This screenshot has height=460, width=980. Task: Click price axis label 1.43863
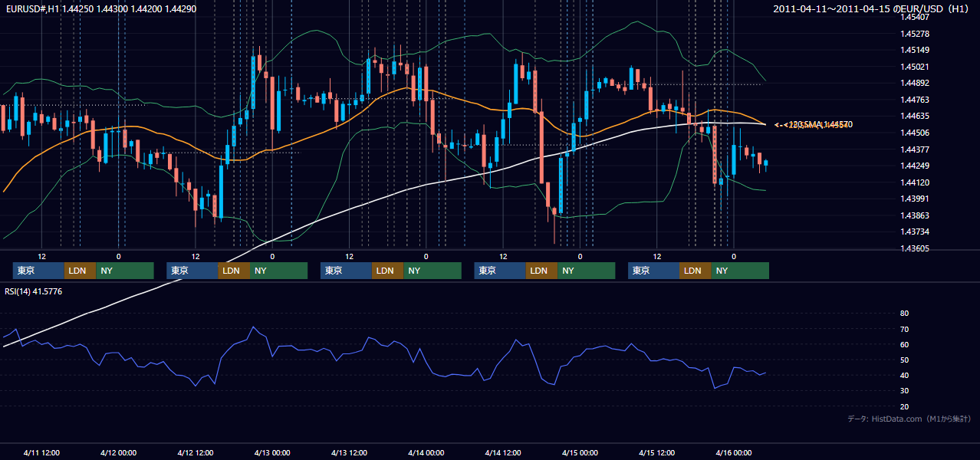pyautogui.click(x=914, y=216)
